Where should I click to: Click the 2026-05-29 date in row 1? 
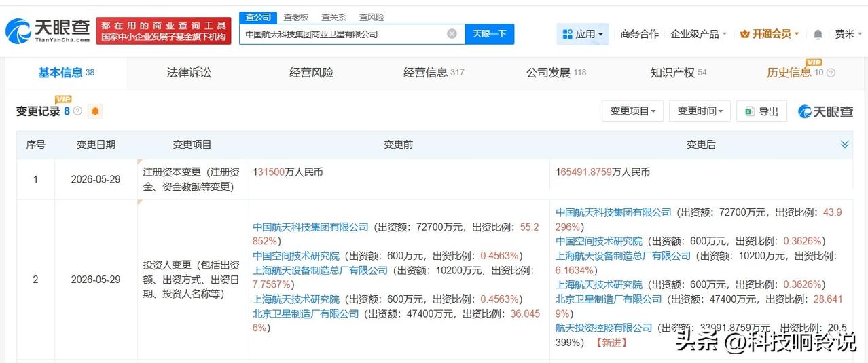click(96, 179)
